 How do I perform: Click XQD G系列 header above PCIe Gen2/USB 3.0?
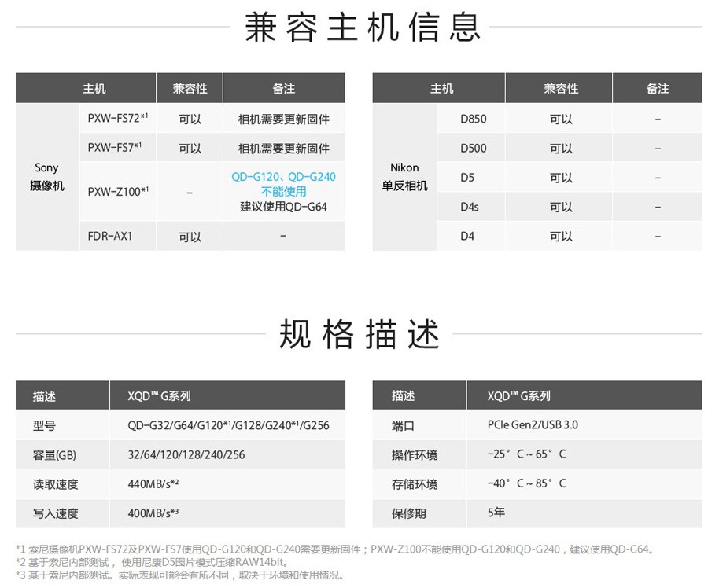(519, 395)
